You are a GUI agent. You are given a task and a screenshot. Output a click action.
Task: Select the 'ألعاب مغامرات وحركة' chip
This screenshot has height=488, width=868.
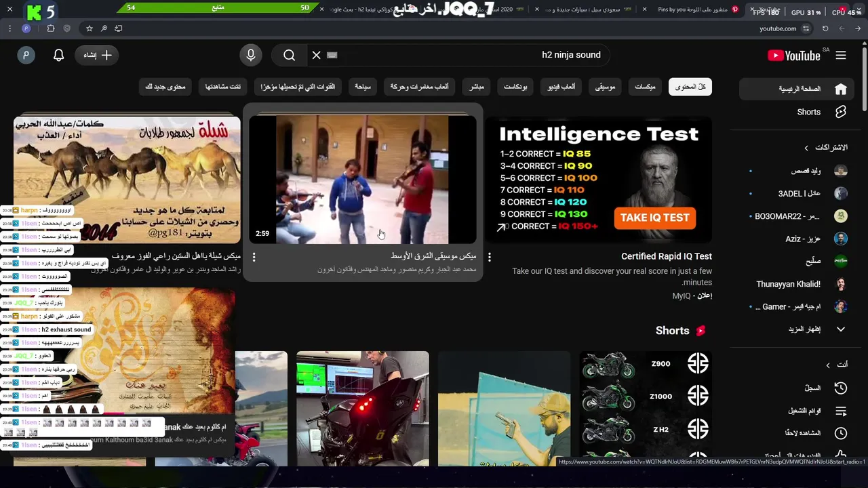[419, 87]
